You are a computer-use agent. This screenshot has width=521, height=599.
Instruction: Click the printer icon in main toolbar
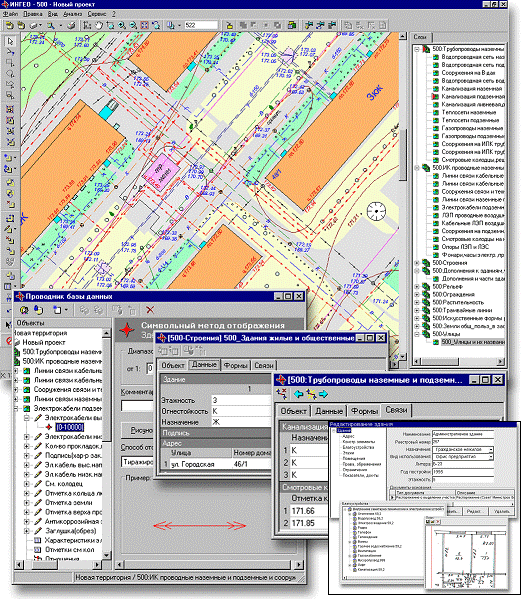point(71,26)
